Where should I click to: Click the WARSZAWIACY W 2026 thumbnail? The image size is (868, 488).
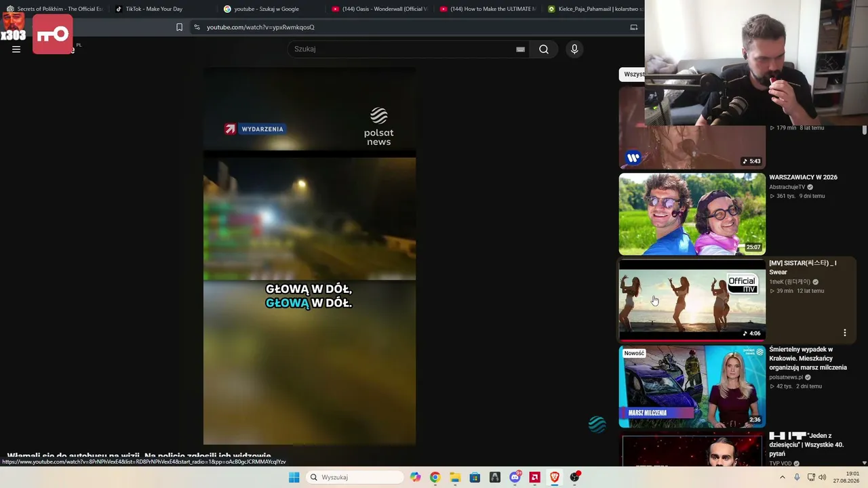[692, 214]
